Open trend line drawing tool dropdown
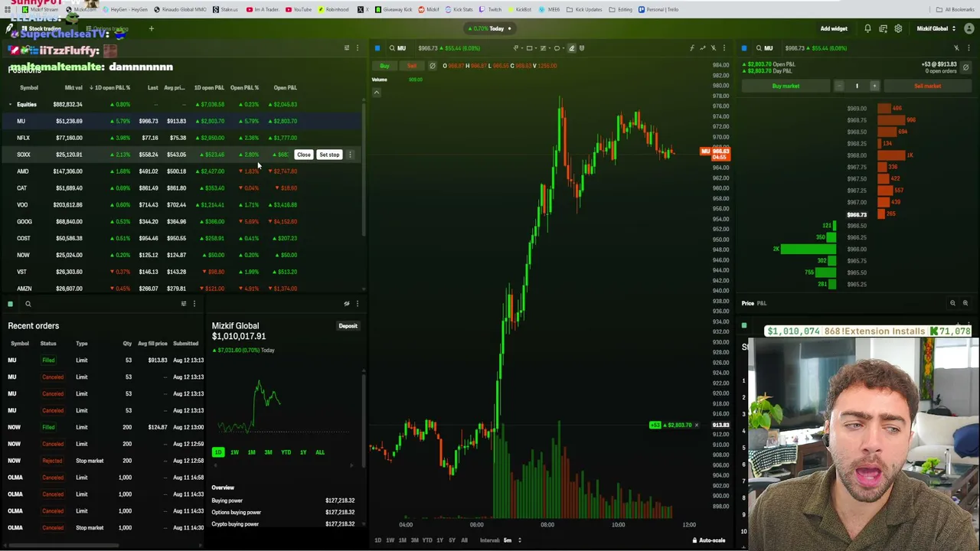Screen dimensions: 980x551 pos(517,48)
